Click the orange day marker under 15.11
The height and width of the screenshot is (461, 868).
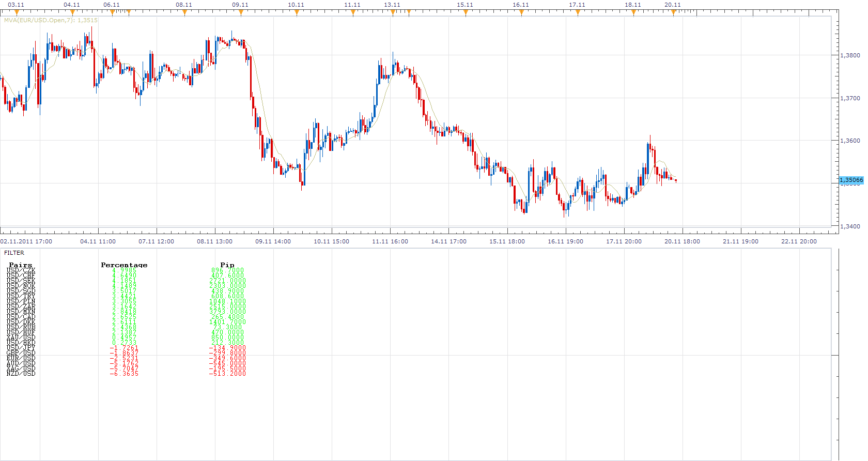click(x=466, y=12)
